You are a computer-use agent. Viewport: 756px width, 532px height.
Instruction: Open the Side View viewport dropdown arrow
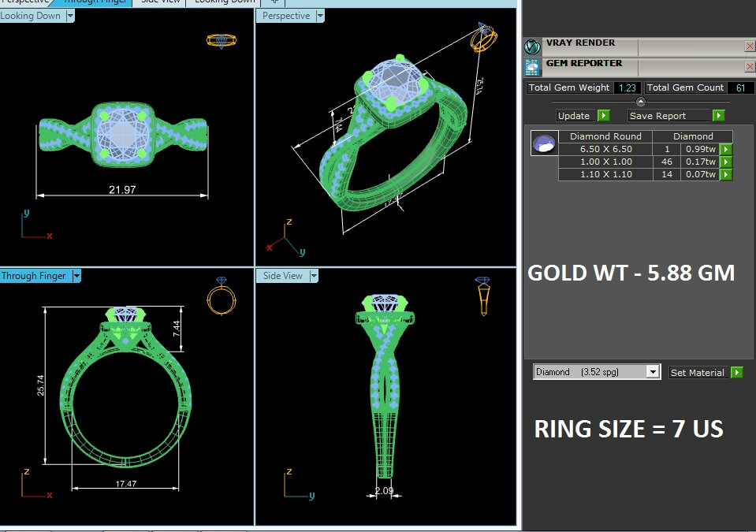314,276
